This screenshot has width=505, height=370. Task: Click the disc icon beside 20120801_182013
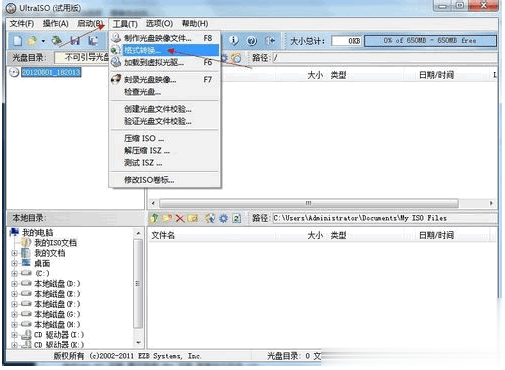[14, 72]
